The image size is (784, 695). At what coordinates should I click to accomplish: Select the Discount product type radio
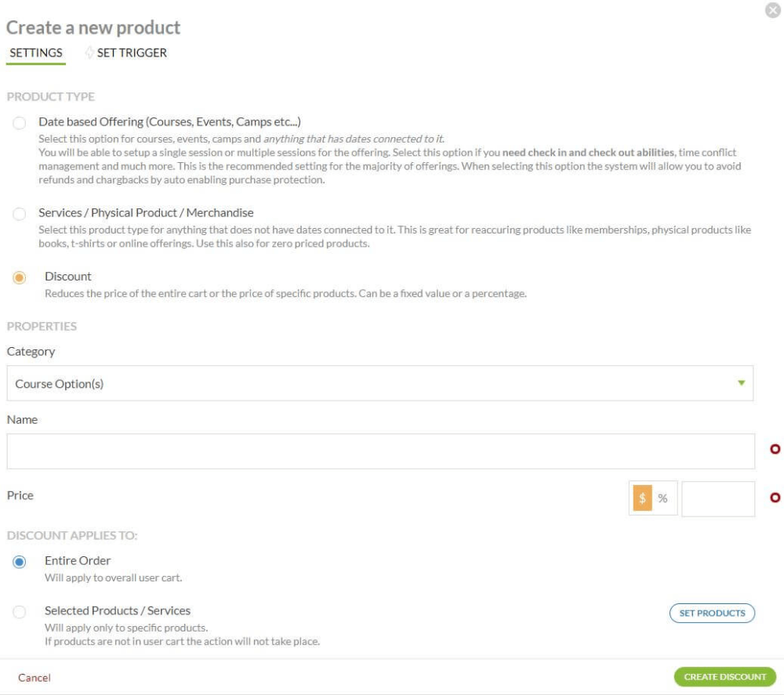[20, 277]
